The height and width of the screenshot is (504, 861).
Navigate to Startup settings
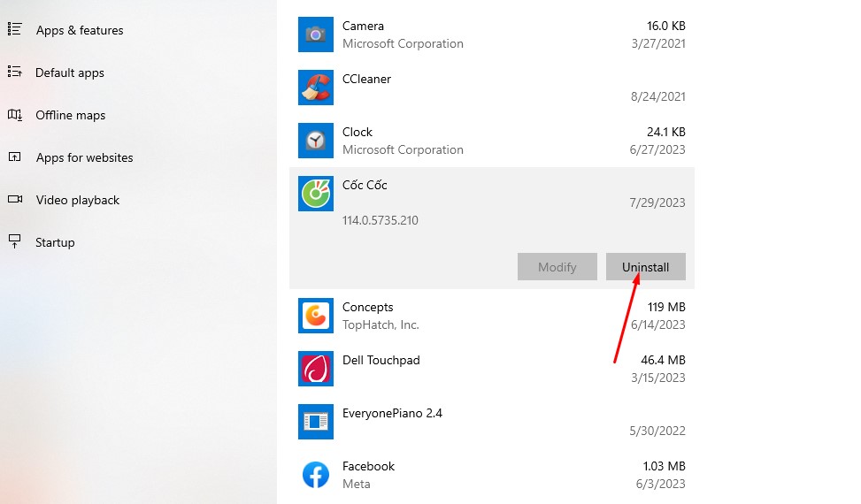coord(55,242)
